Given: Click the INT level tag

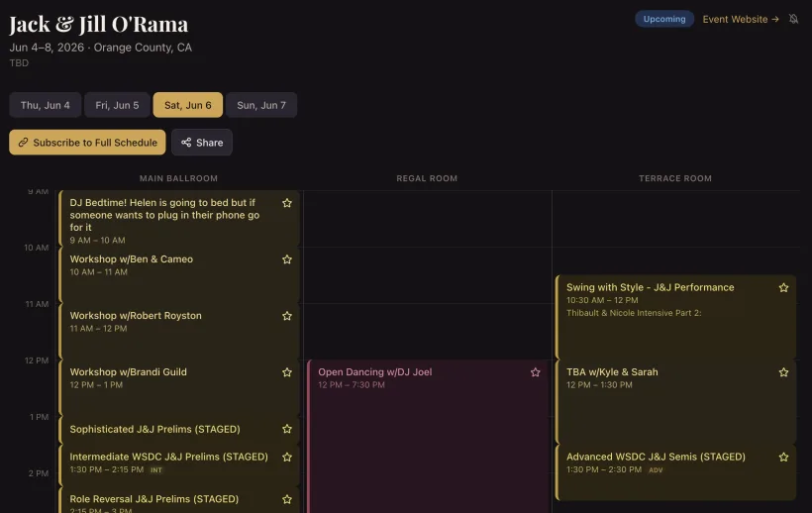Looking at the screenshot, I should tap(156, 470).
